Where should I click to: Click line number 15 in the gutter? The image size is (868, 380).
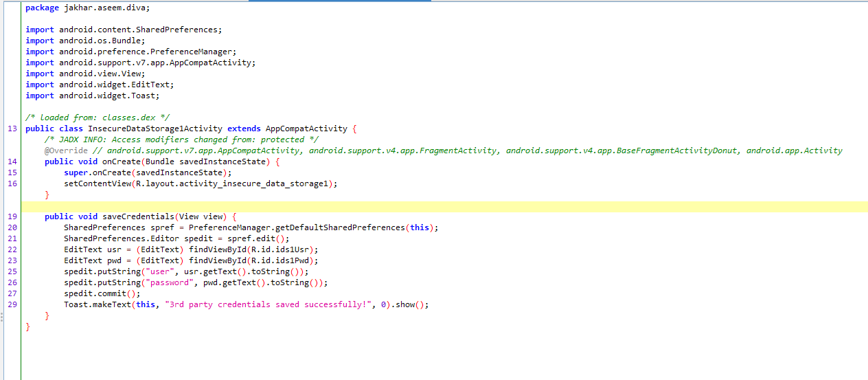pyautogui.click(x=13, y=172)
